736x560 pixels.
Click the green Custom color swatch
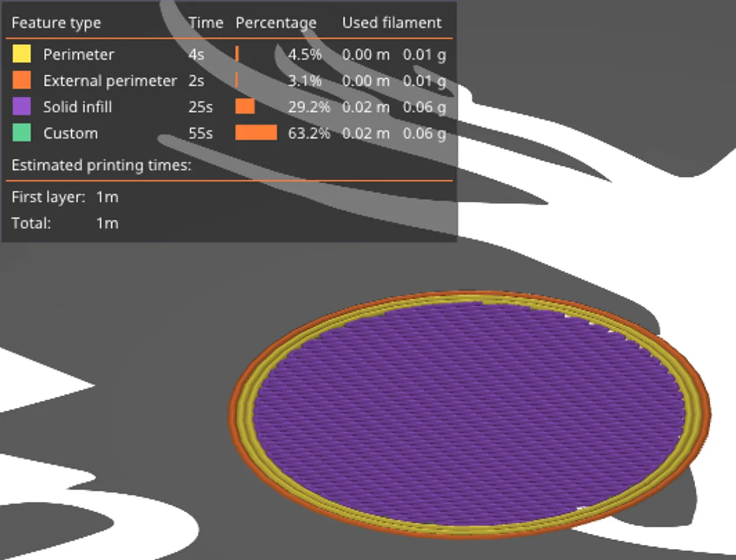click(x=22, y=132)
